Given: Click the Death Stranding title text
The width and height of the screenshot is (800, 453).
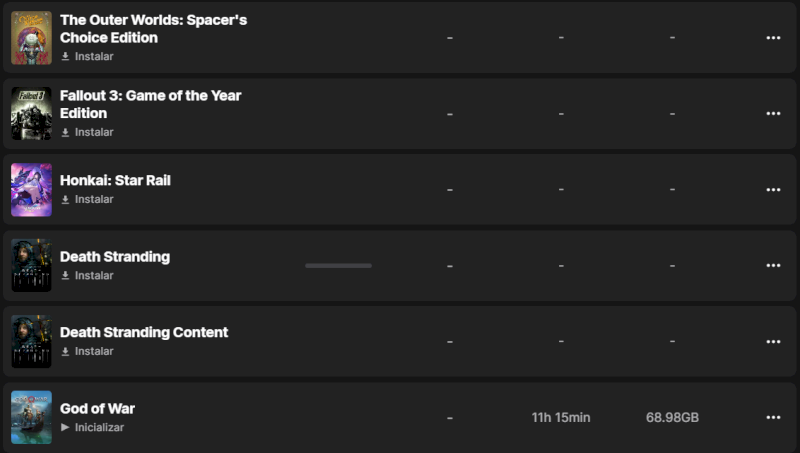Looking at the screenshot, I should 115,257.
